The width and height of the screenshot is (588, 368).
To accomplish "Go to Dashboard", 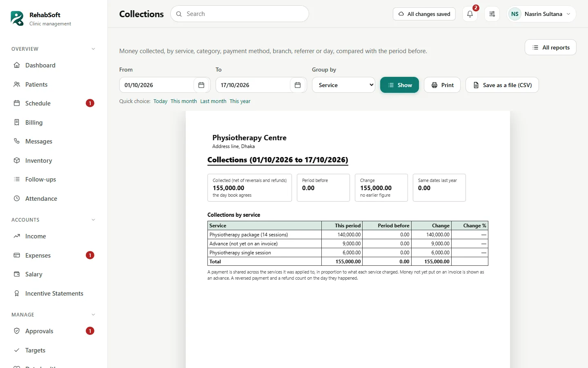I will point(54,65).
